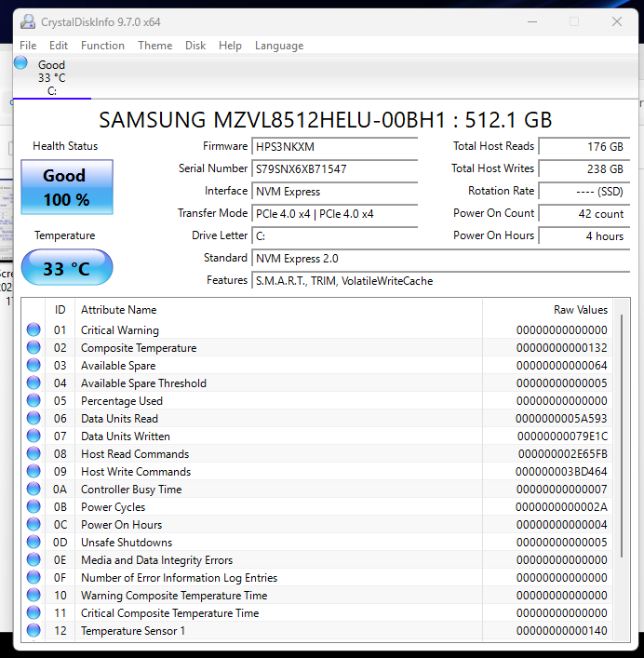644x658 pixels.
Task: Click the Attribute Name column header
Action: (x=278, y=310)
